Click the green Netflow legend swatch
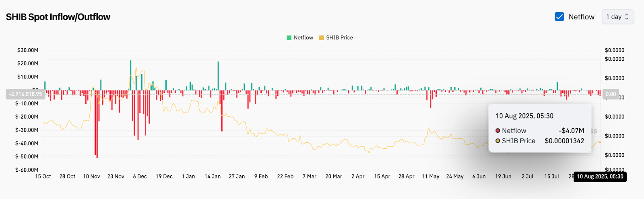644x199 pixels. [x=289, y=38]
